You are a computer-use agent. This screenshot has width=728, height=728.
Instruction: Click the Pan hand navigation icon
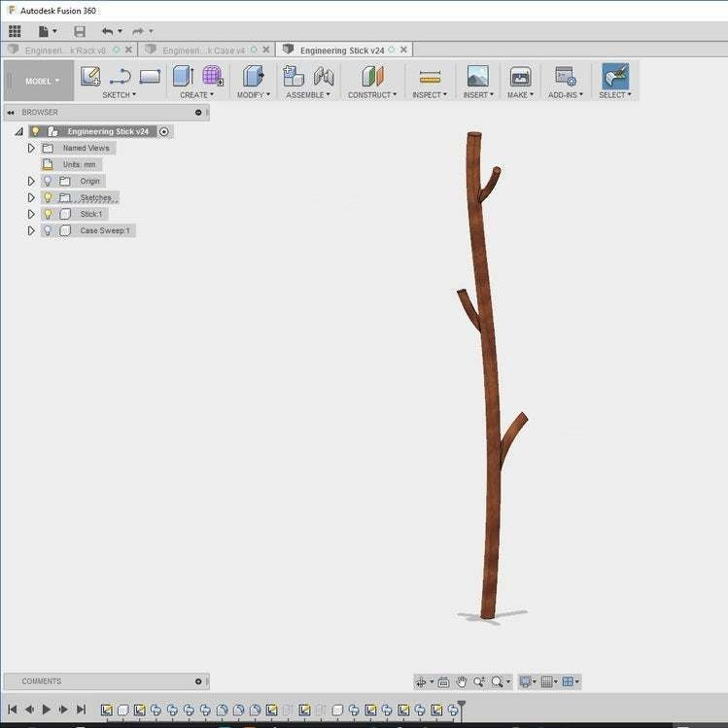pos(462,682)
